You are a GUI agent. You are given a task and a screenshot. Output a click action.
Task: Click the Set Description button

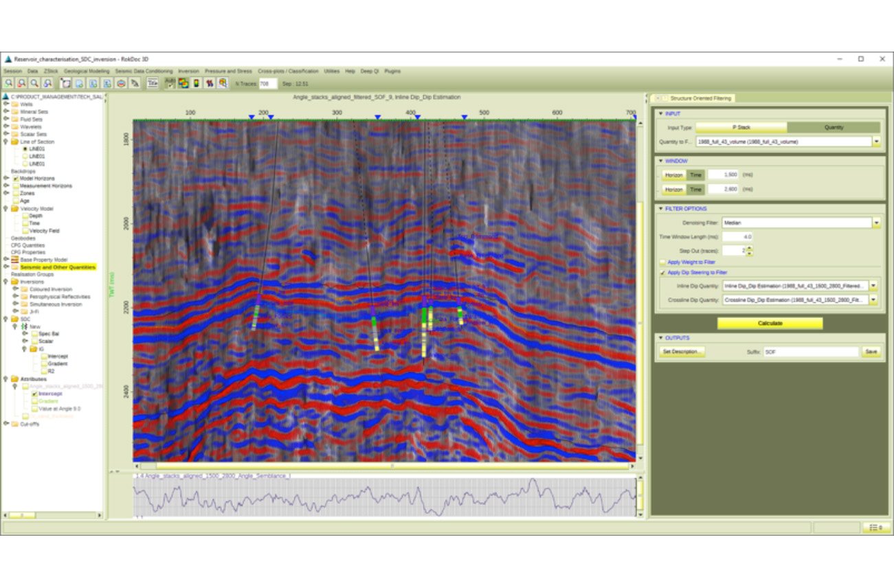point(682,352)
